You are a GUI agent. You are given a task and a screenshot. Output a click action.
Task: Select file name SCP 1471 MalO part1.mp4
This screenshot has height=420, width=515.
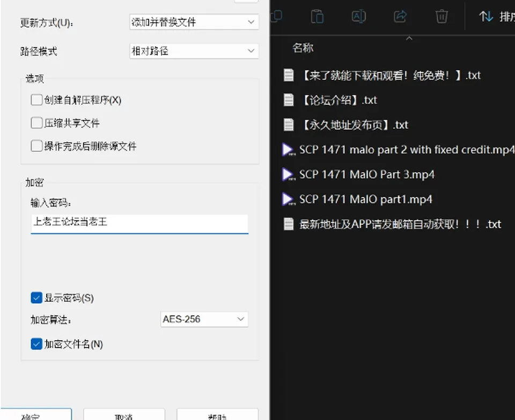click(366, 200)
